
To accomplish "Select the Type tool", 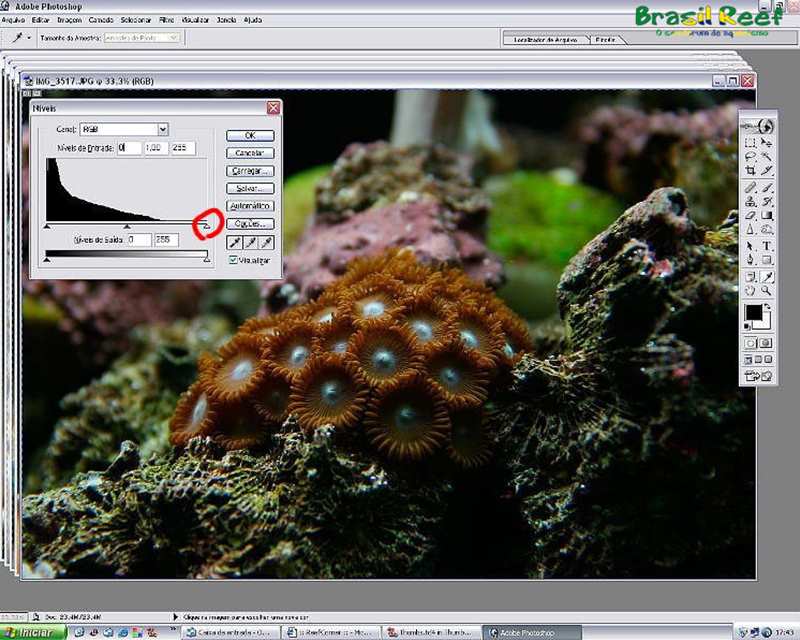I will tap(767, 245).
